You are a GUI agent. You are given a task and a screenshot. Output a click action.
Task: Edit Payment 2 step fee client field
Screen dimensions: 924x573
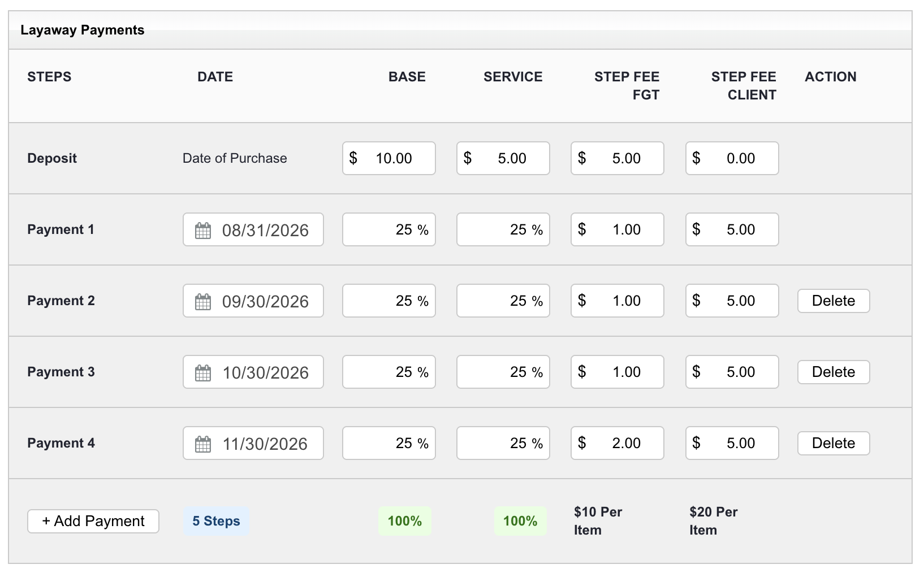(732, 301)
